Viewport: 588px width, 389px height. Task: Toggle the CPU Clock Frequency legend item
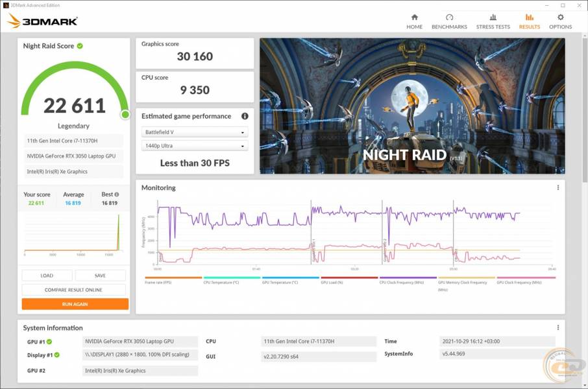pyautogui.click(x=408, y=280)
